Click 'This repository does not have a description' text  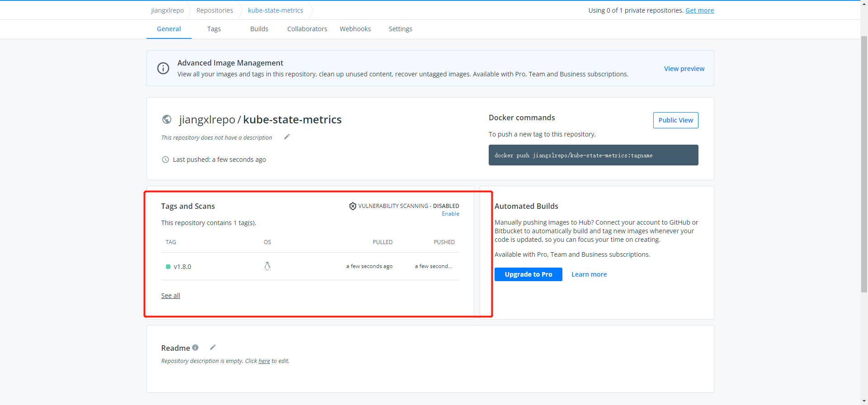pos(217,137)
